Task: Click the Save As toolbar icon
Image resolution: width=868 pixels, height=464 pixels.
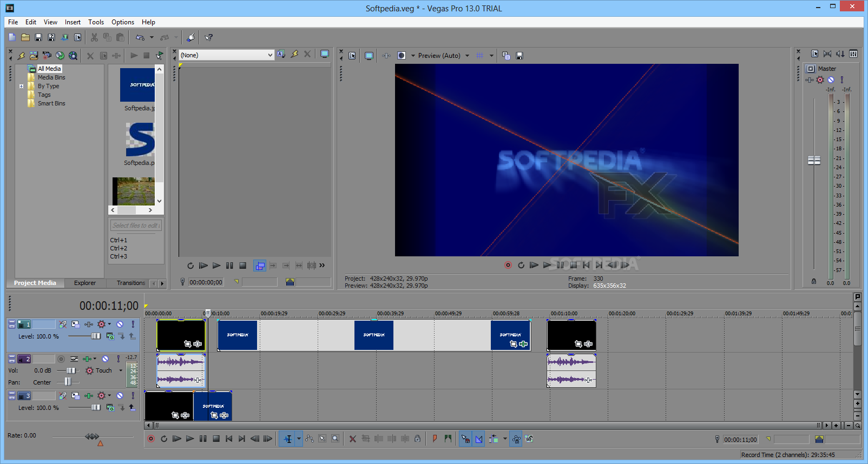Action: coord(51,37)
